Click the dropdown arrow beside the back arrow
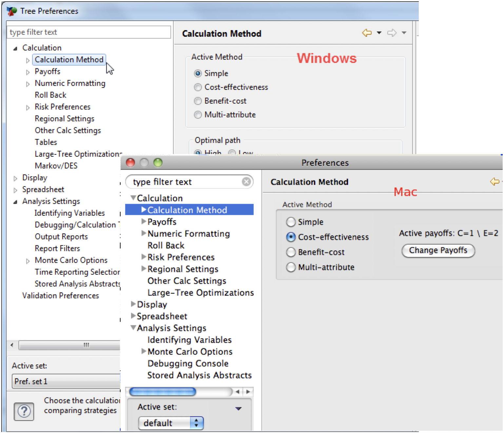 [x=378, y=33]
